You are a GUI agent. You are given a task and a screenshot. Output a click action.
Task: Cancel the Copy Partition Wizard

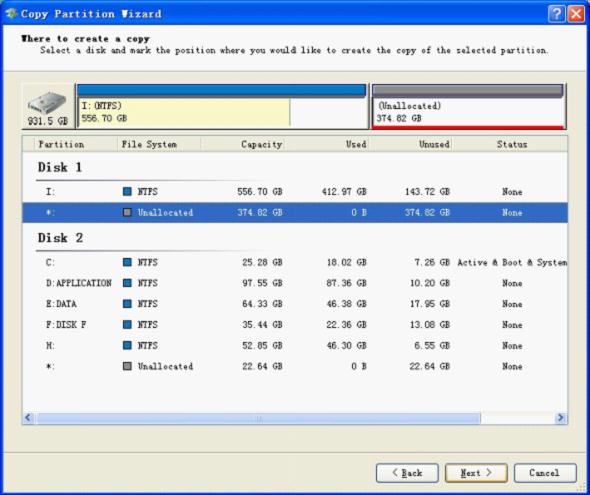(x=545, y=473)
